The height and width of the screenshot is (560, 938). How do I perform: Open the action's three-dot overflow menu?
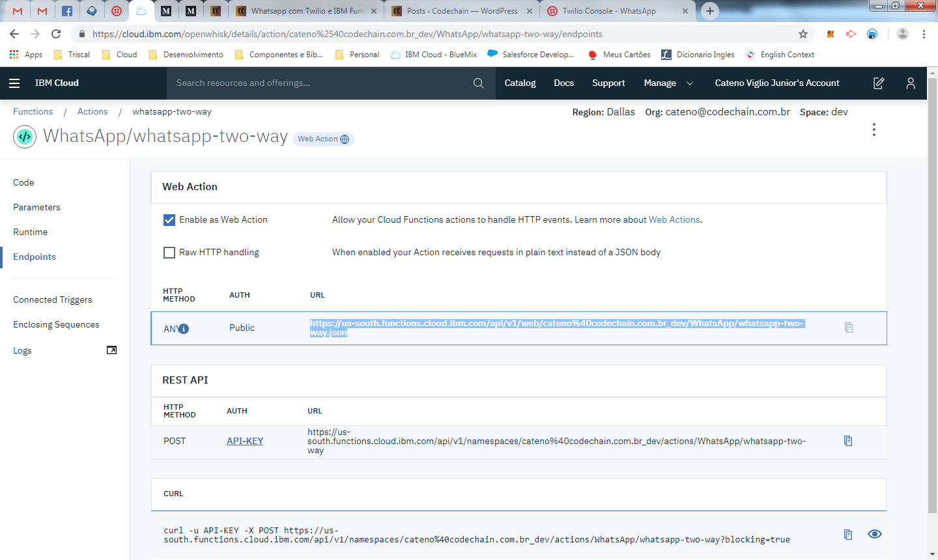click(x=874, y=130)
